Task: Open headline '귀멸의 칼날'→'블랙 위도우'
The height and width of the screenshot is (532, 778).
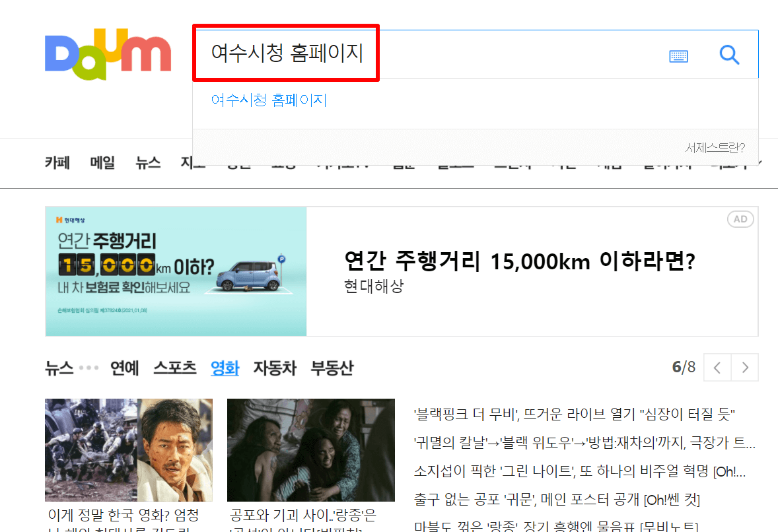Action: click(x=584, y=442)
